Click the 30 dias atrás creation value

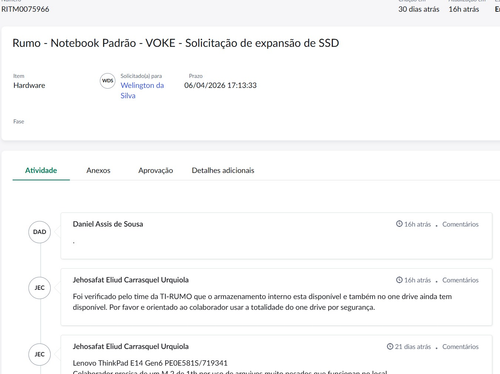tap(419, 9)
